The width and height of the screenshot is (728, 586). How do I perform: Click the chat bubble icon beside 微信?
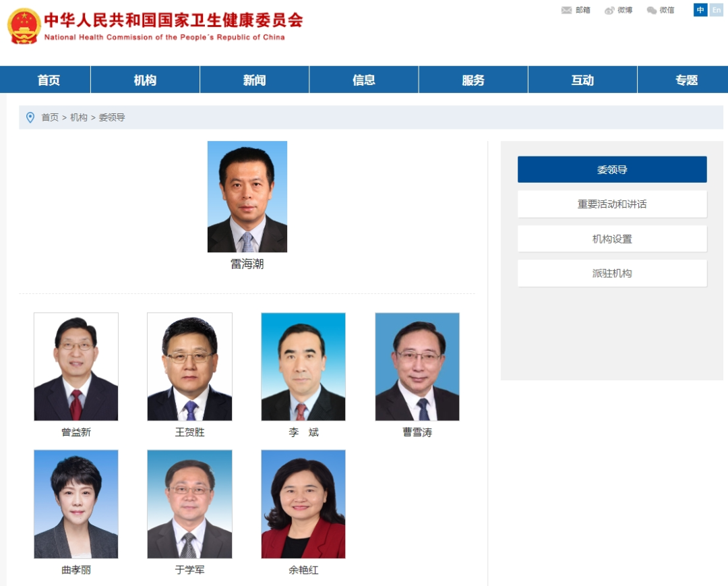pyautogui.click(x=650, y=10)
